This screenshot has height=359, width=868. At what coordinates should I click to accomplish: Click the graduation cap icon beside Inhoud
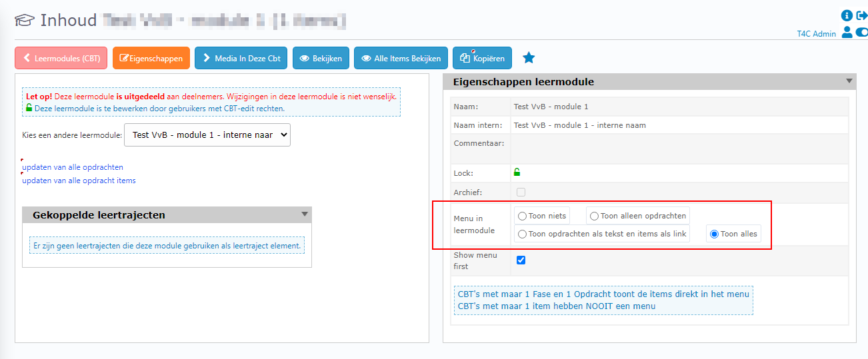click(x=24, y=21)
